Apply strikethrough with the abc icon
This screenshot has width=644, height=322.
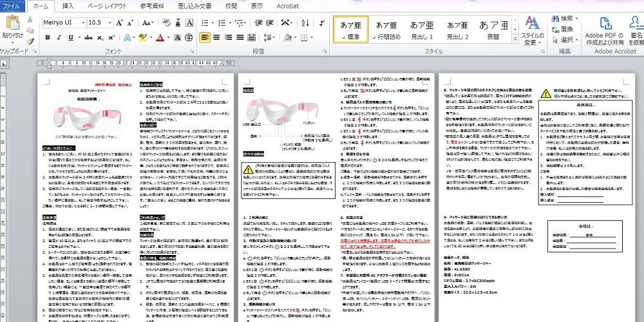[88, 37]
